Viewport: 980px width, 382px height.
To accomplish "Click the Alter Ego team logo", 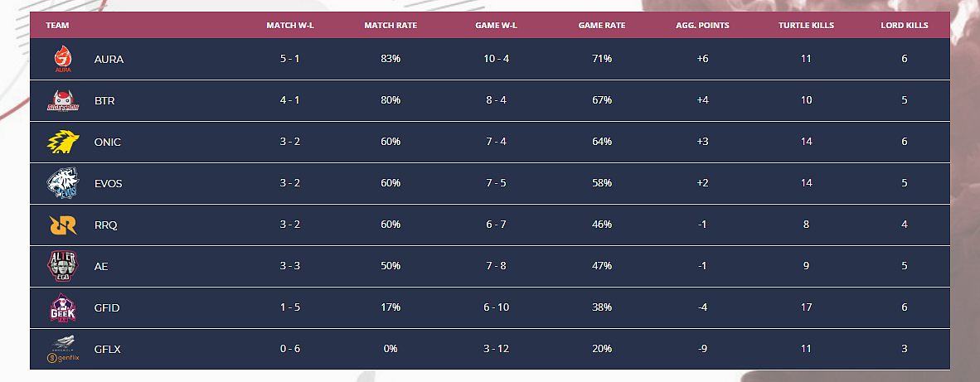I will click(x=63, y=266).
